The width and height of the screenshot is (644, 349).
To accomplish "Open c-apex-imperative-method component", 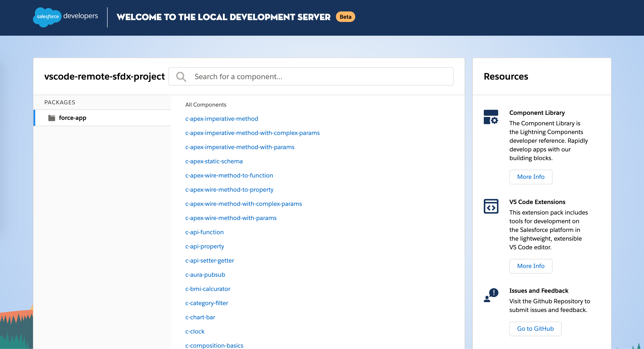I will click(x=222, y=119).
